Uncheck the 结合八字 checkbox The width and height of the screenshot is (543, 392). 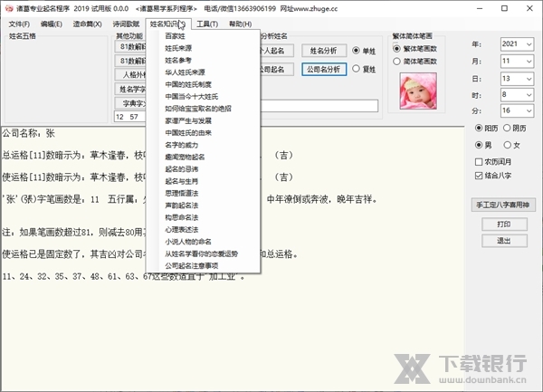tap(479, 176)
